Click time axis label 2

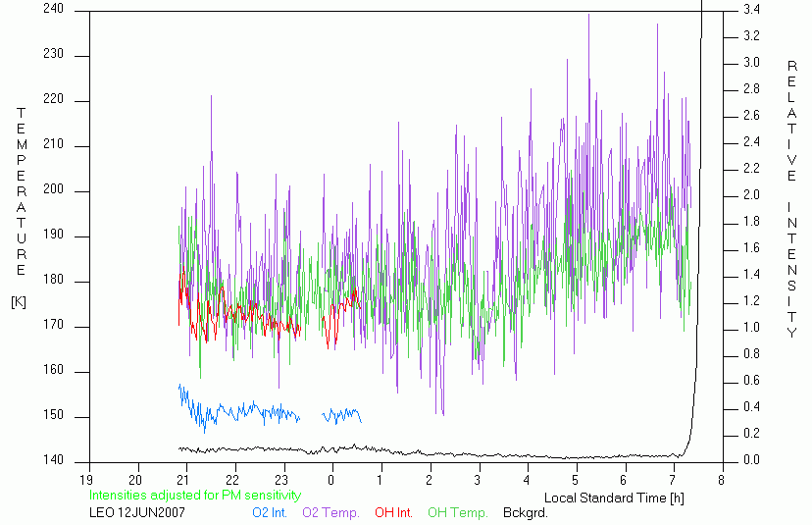(x=429, y=481)
